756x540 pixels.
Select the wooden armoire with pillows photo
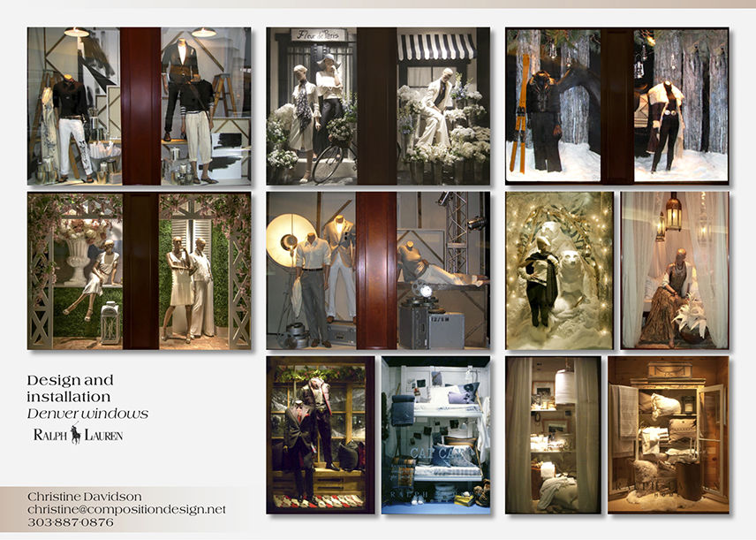point(668,435)
